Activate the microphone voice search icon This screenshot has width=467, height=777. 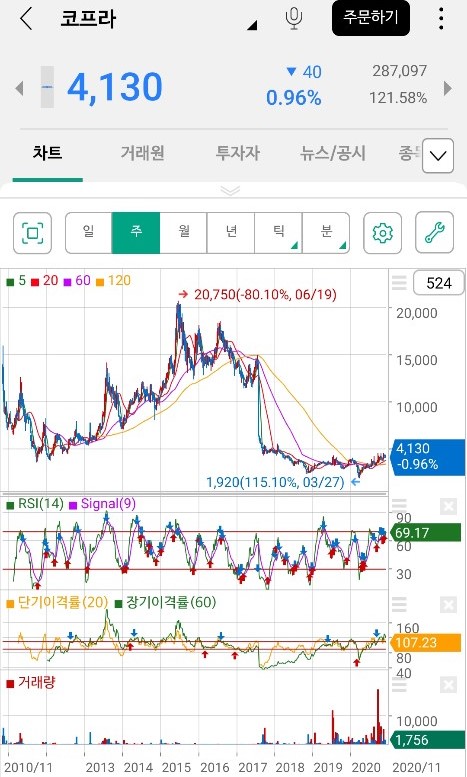pos(293,19)
